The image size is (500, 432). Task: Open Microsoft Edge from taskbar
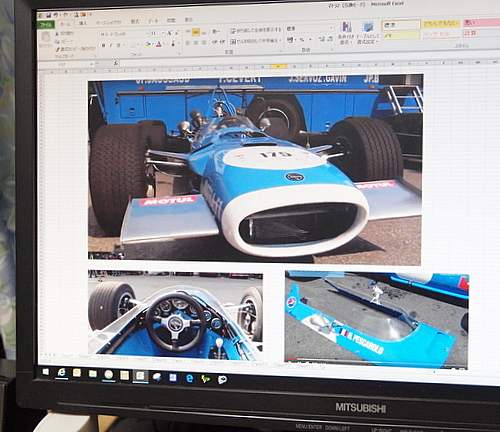(x=189, y=378)
